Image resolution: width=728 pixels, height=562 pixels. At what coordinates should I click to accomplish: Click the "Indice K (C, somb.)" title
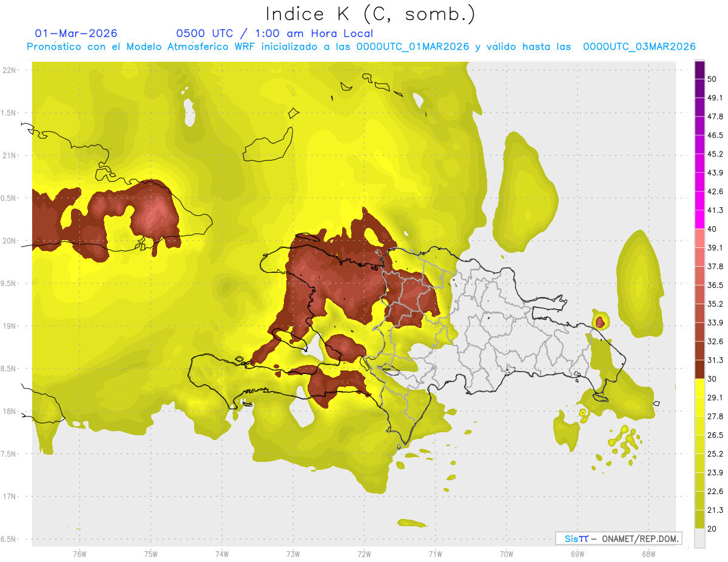[371, 13]
